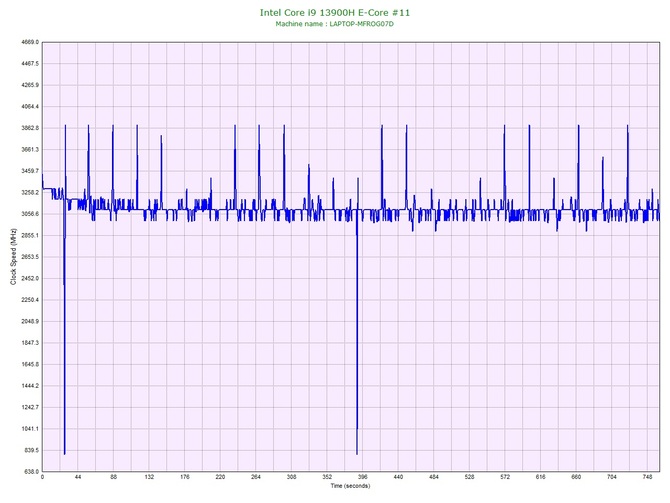Click the 748 tick on the time axis

pyautogui.click(x=647, y=477)
